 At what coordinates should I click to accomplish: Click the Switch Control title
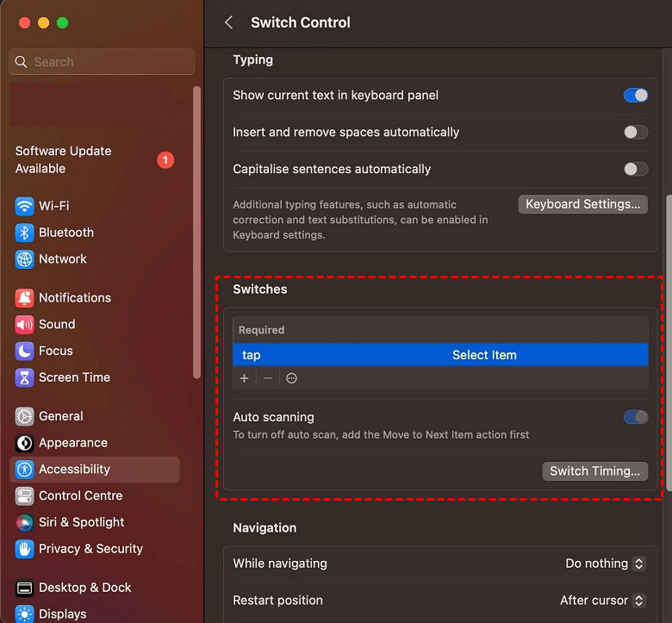pyautogui.click(x=301, y=22)
